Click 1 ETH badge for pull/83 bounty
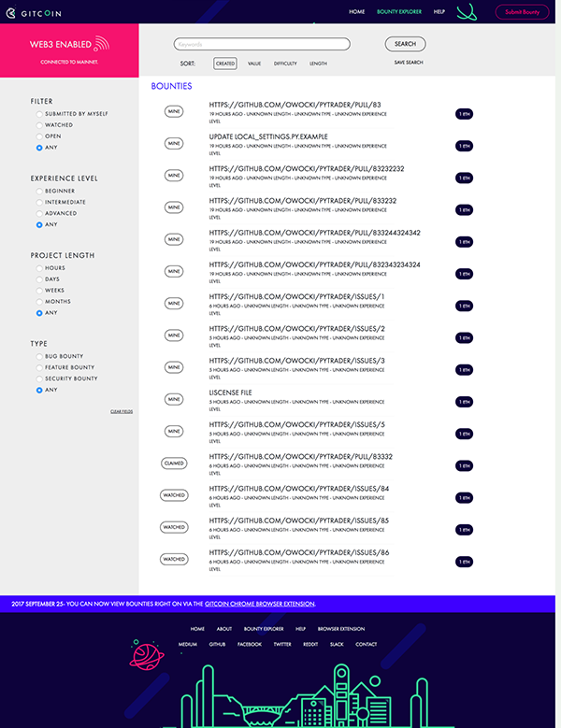This screenshot has height=728, width=561. pos(464,114)
